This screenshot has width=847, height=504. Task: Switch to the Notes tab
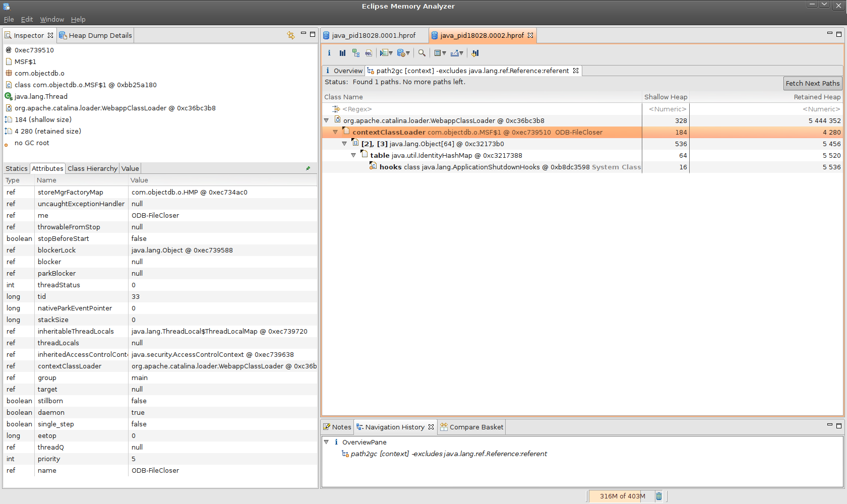point(337,427)
